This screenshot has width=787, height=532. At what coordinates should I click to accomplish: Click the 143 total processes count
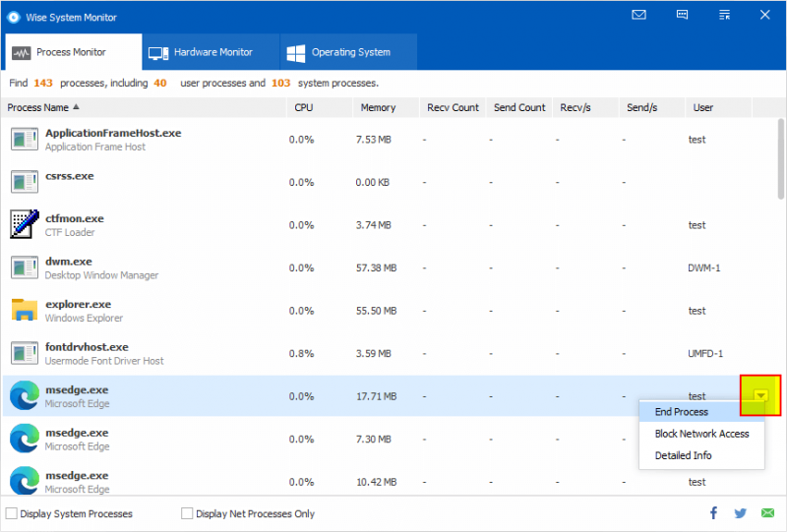(43, 83)
